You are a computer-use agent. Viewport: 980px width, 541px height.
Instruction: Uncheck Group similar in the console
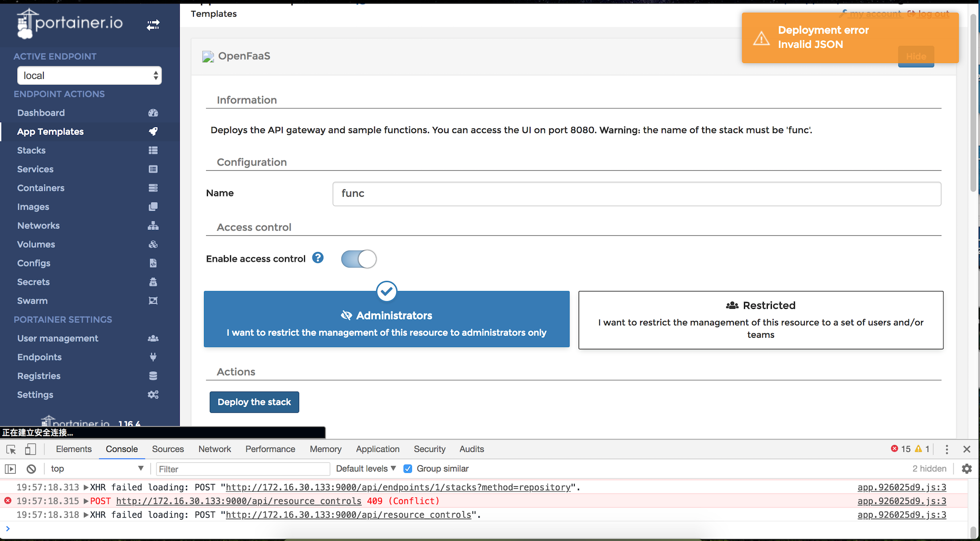(408, 468)
